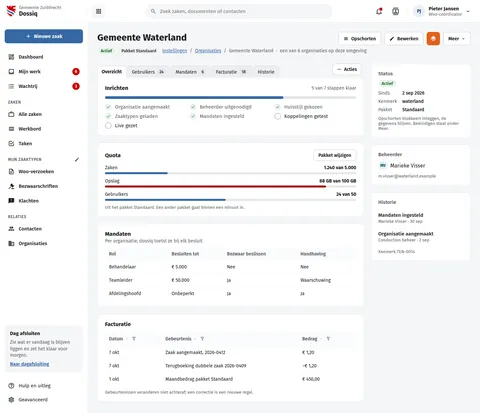This screenshot has width=480, height=413.
Task: Sort by the Bedrag column header
Action: tap(310, 339)
